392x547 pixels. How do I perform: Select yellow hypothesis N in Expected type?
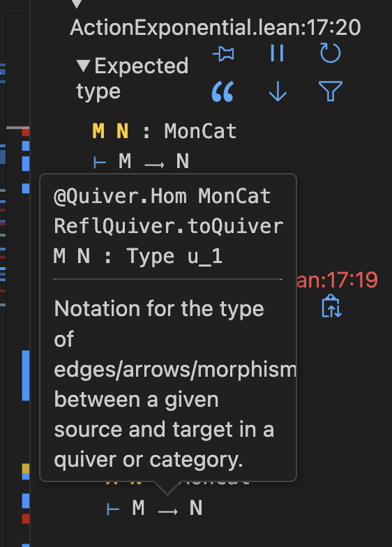pyautogui.click(x=123, y=131)
